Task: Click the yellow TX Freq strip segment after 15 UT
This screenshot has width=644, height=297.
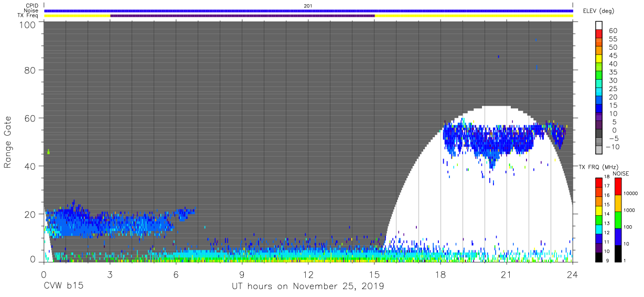Action: coord(474,16)
